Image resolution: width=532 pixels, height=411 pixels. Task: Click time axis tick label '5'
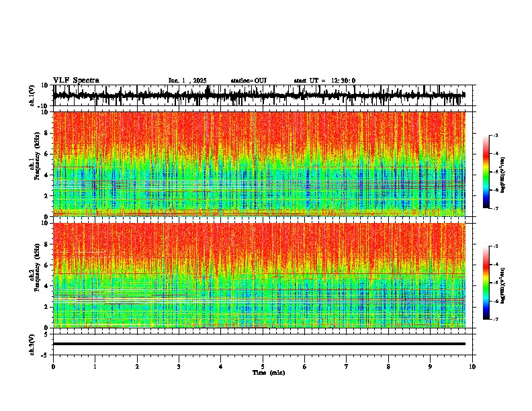pyautogui.click(x=263, y=367)
